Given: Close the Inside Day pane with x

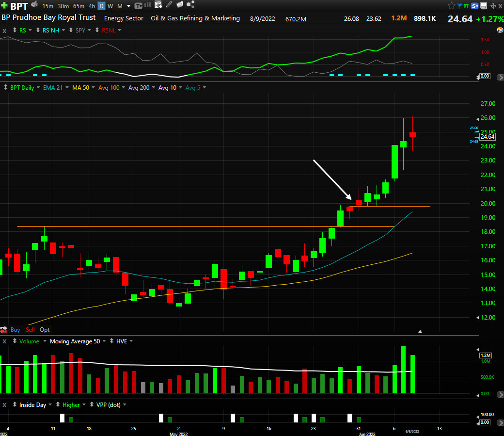Looking at the screenshot, I should pos(4,405).
